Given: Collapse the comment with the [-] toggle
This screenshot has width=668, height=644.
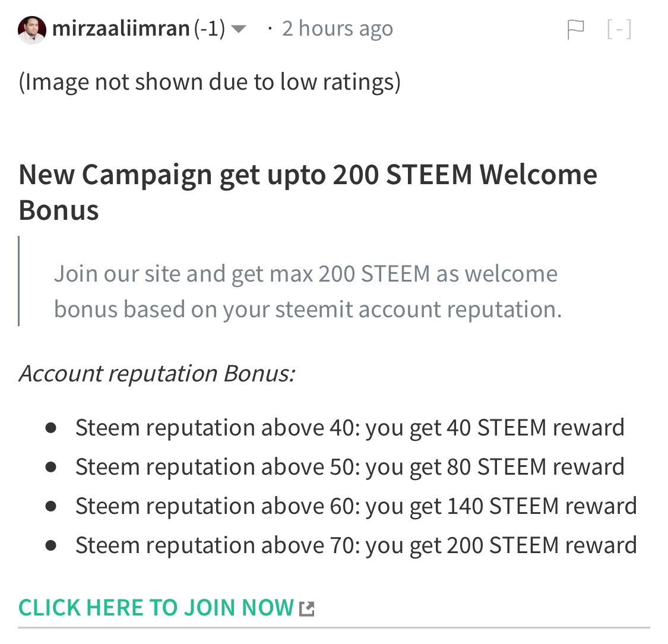Looking at the screenshot, I should [619, 29].
